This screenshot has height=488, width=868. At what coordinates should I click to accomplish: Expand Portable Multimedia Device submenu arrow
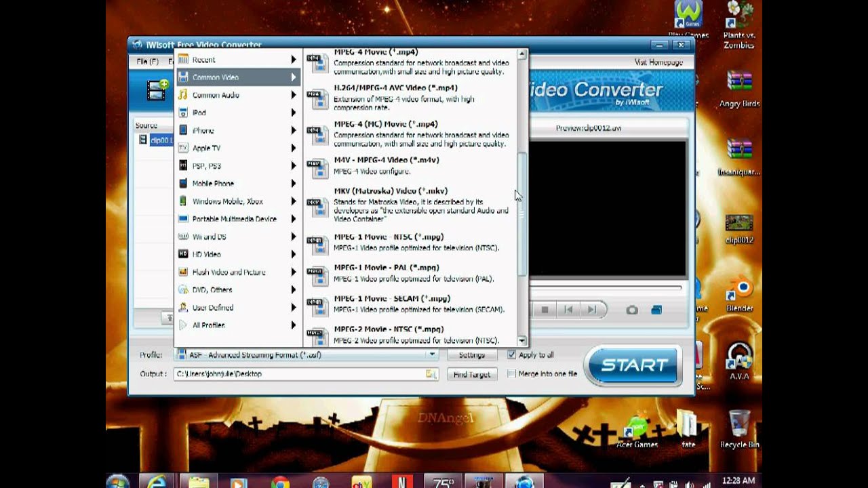click(x=294, y=219)
